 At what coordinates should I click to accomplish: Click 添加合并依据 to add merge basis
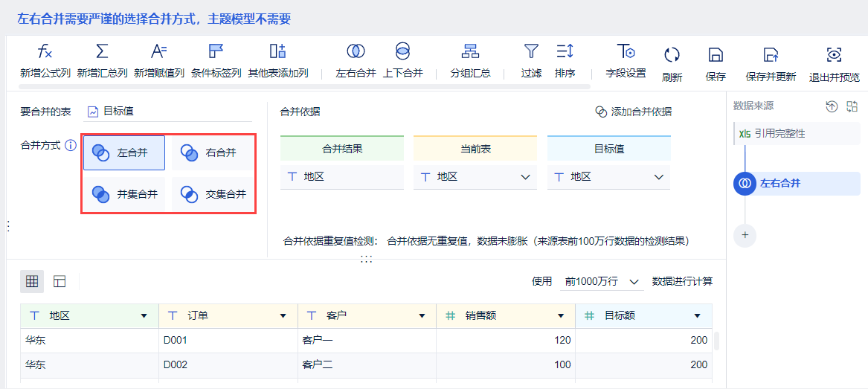pyautogui.click(x=633, y=112)
